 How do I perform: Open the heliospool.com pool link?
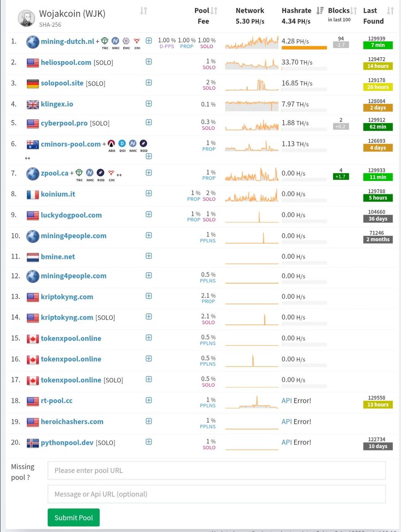click(66, 63)
